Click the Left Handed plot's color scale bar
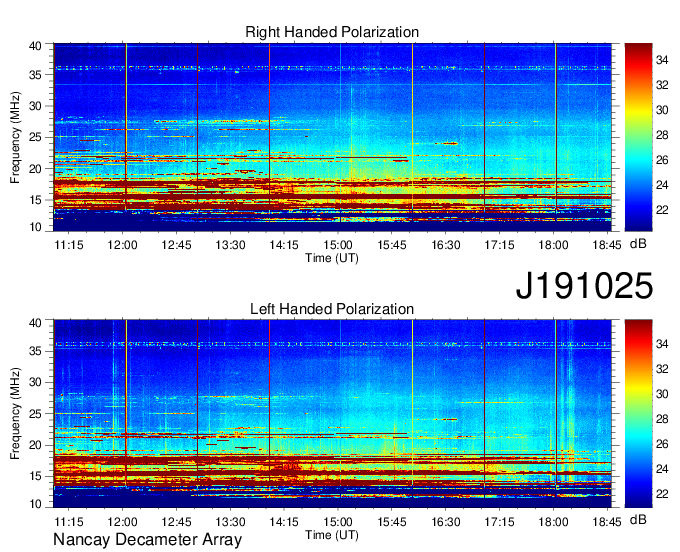 pos(638,414)
